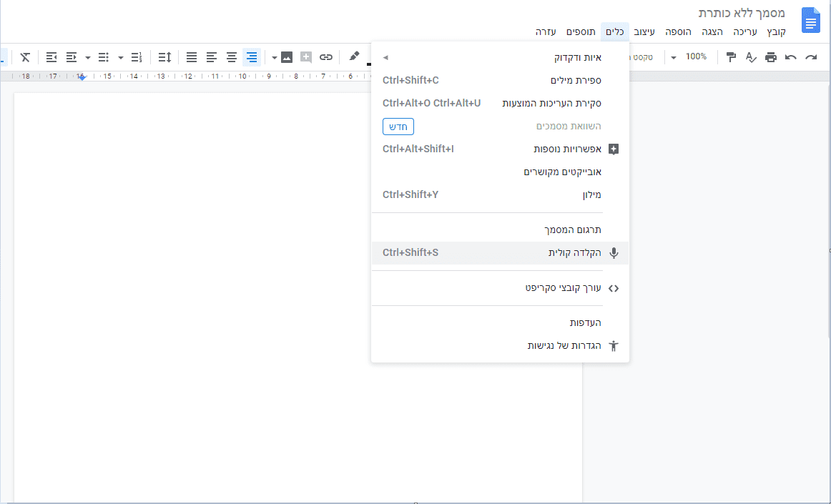Open the עריכה menu
831x504 pixels.
pos(744,31)
